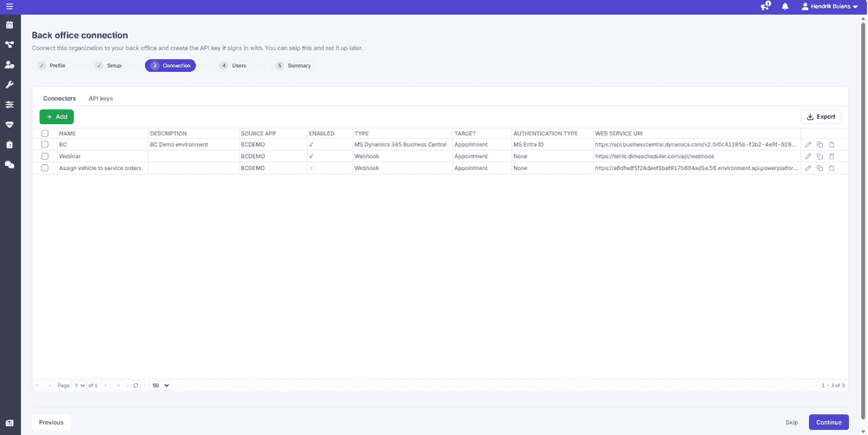868x435 pixels.
Task: Click the enabled checkmark in Webinar row
Action: point(311,156)
